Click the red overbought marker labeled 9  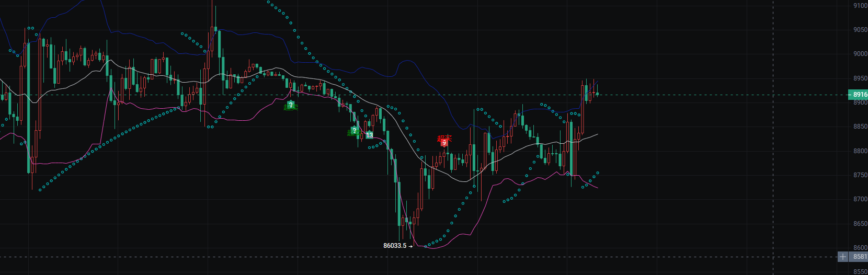(x=444, y=141)
